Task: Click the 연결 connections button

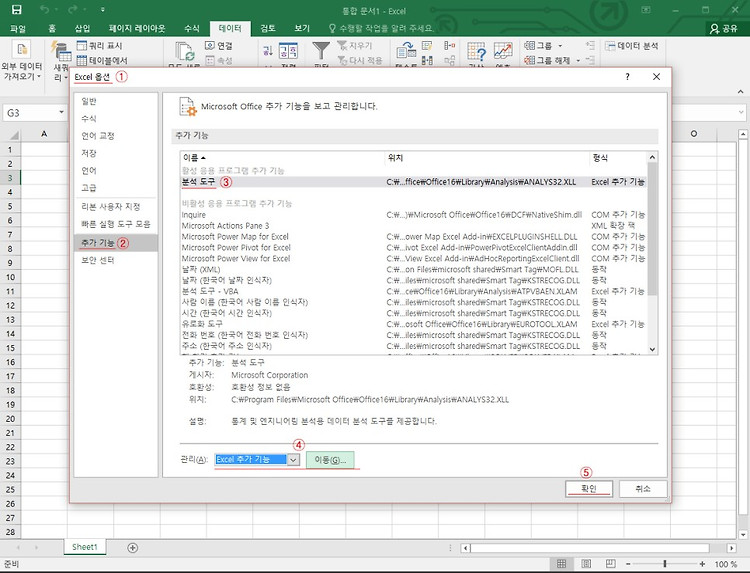Action: [219, 45]
